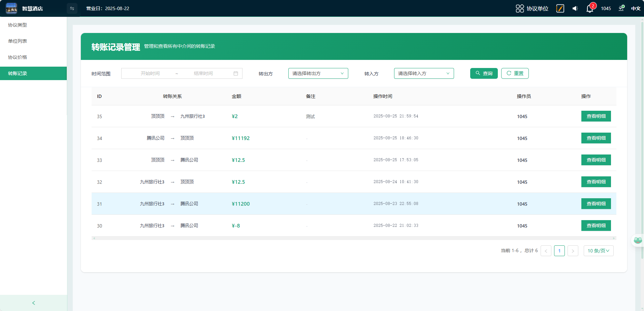Go to 单位列表 in sidebar

pyautogui.click(x=18, y=41)
